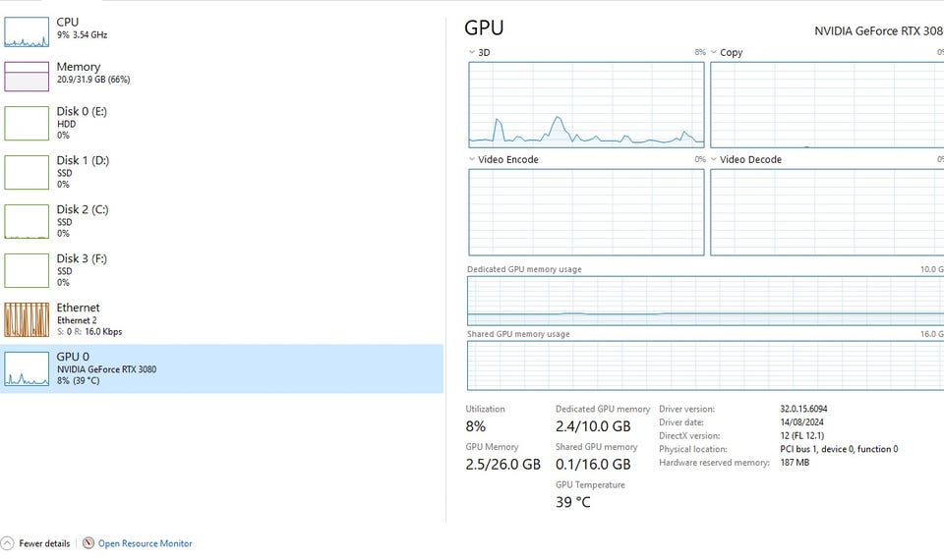944x560 pixels.
Task: Select GPU 0 NVIDIA GeForce RTX 3080 entry
Action: tap(105, 368)
